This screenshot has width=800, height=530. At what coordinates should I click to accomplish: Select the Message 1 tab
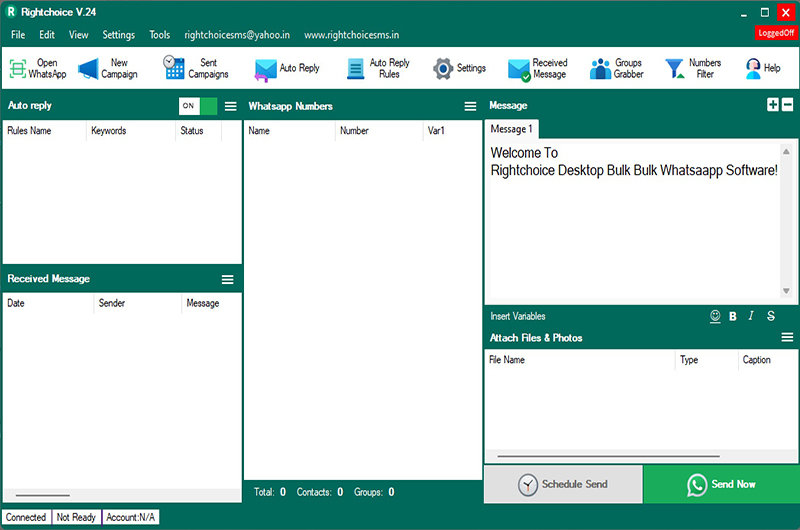[511, 129]
